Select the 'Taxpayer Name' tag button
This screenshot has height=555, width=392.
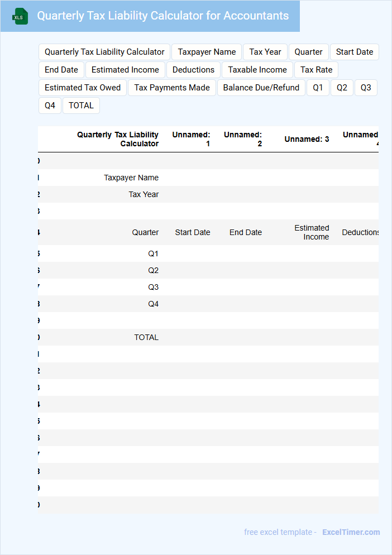(207, 52)
